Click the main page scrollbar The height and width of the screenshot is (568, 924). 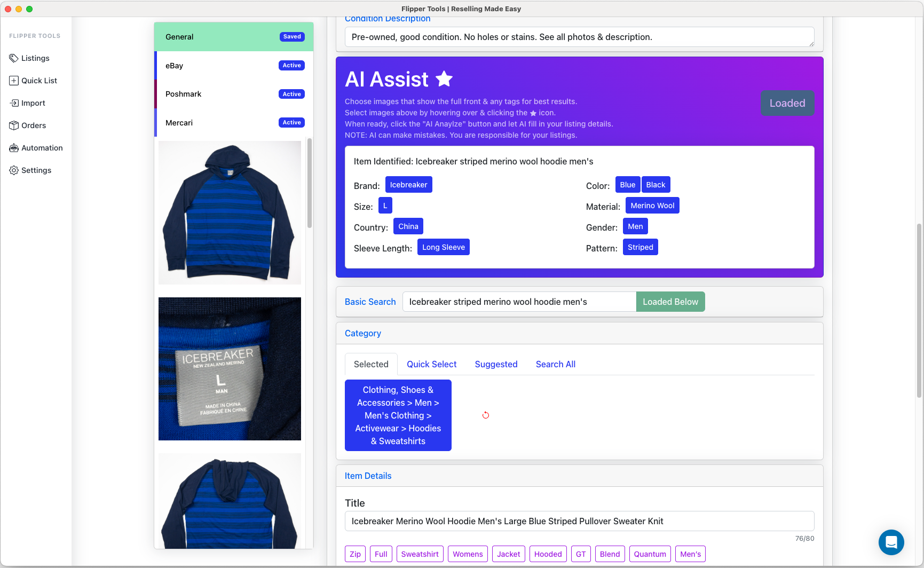(919, 311)
